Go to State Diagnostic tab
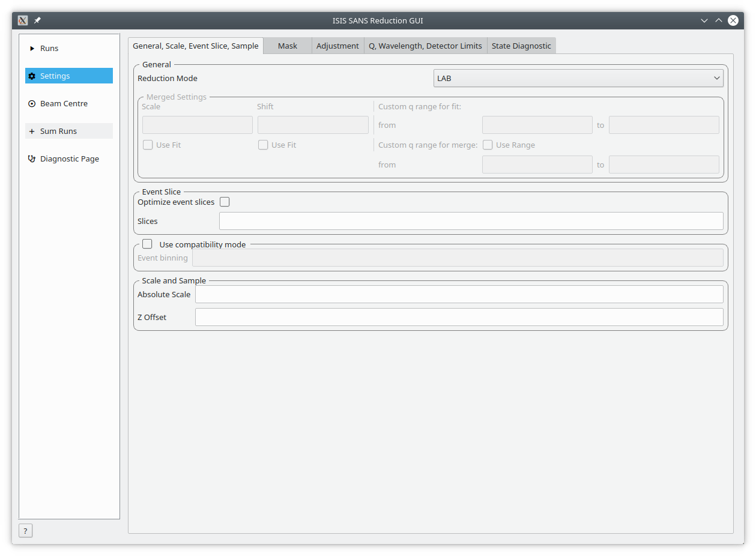This screenshot has height=556, width=756. [x=521, y=46]
